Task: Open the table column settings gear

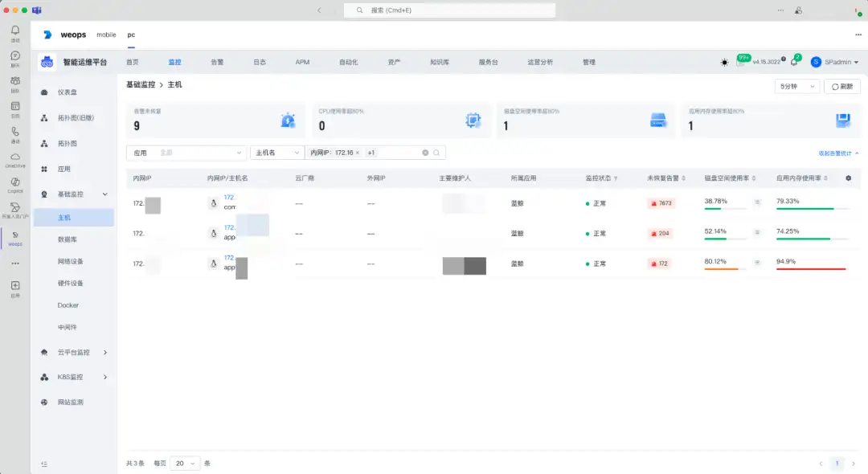Action: [x=848, y=178]
